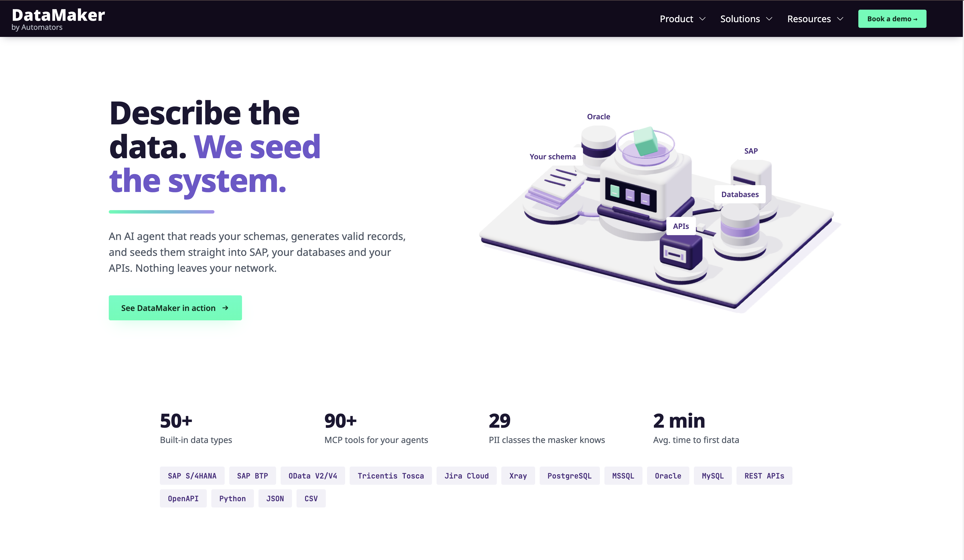
Task: Select the Tricentis Tosca tag
Action: tap(391, 476)
